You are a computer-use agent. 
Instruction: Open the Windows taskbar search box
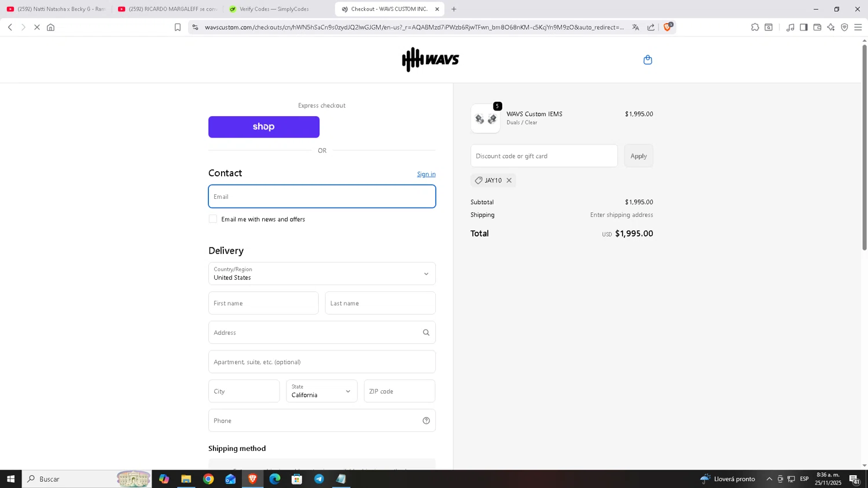coord(87,479)
